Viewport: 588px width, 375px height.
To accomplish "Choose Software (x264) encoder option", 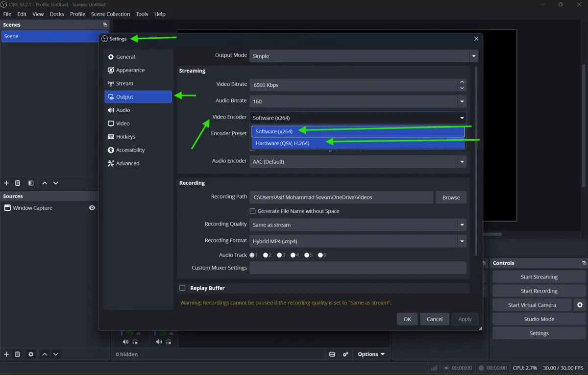I will click(358, 131).
